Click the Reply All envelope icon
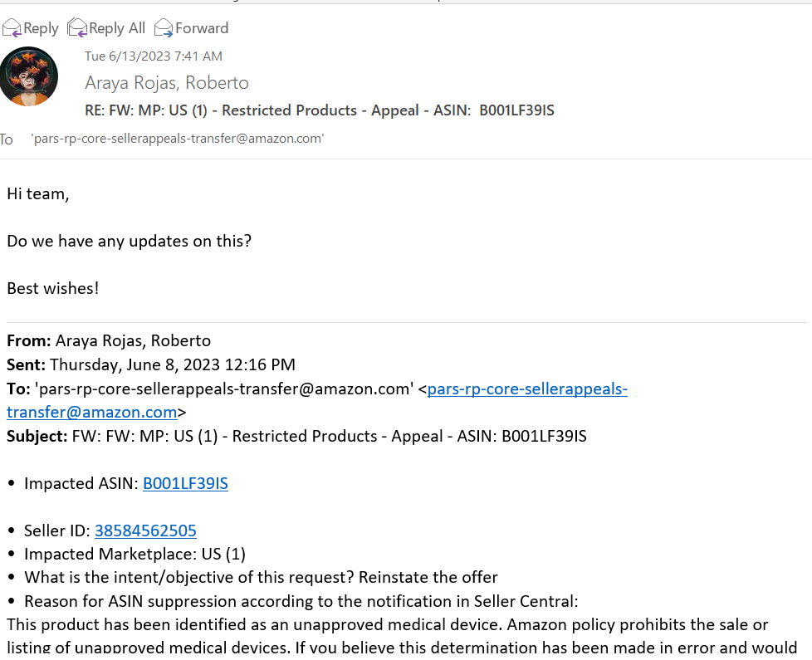The height and width of the screenshot is (660, 812). click(x=77, y=28)
